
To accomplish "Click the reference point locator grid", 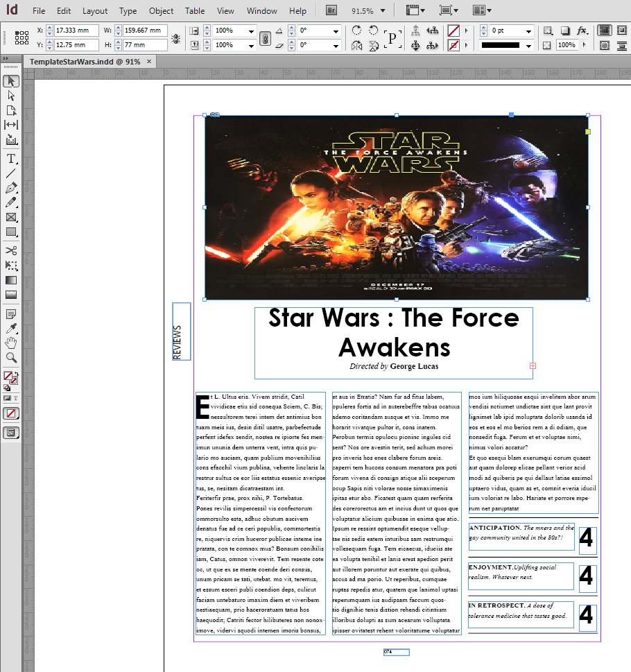I will [21, 37].
